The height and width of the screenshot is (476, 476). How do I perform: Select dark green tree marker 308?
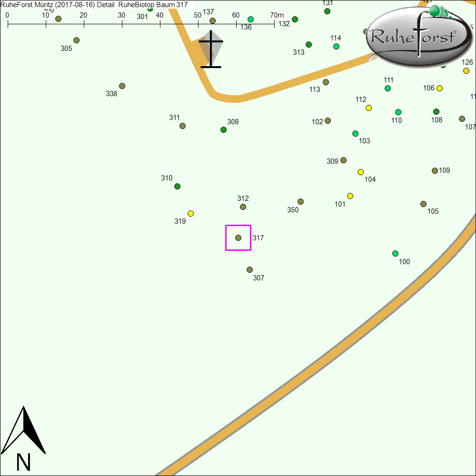[x=224, y=129]
